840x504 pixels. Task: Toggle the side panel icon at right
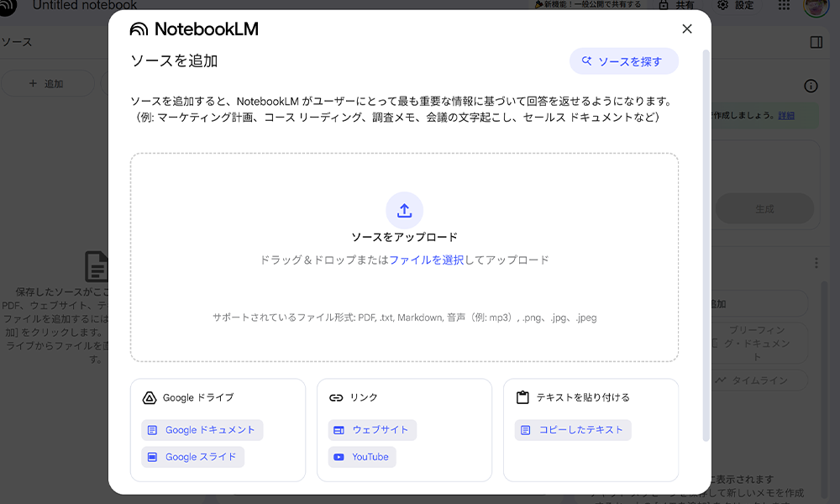pyautogui.click(x=816, y=42)
